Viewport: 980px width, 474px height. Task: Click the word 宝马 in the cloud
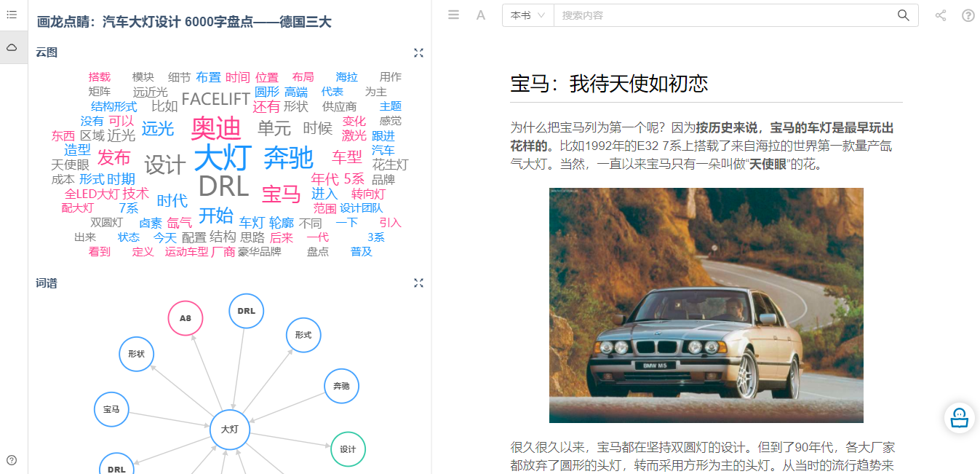(x=281, y=194)
